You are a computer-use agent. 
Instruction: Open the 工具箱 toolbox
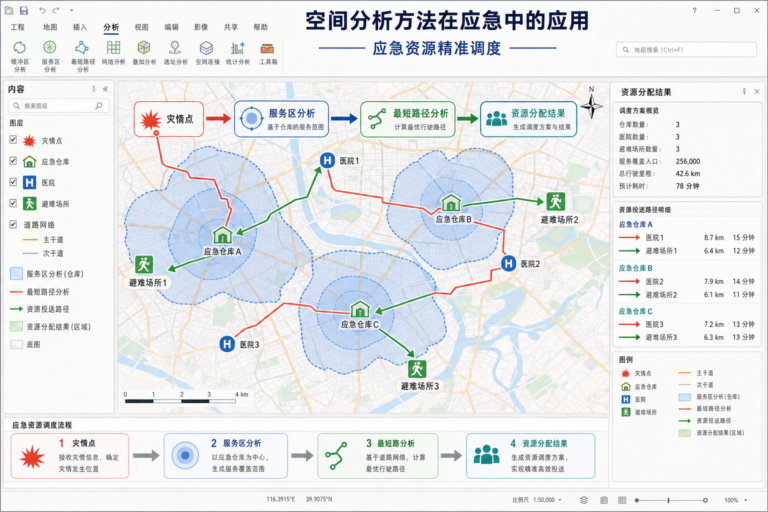(268, 53)
